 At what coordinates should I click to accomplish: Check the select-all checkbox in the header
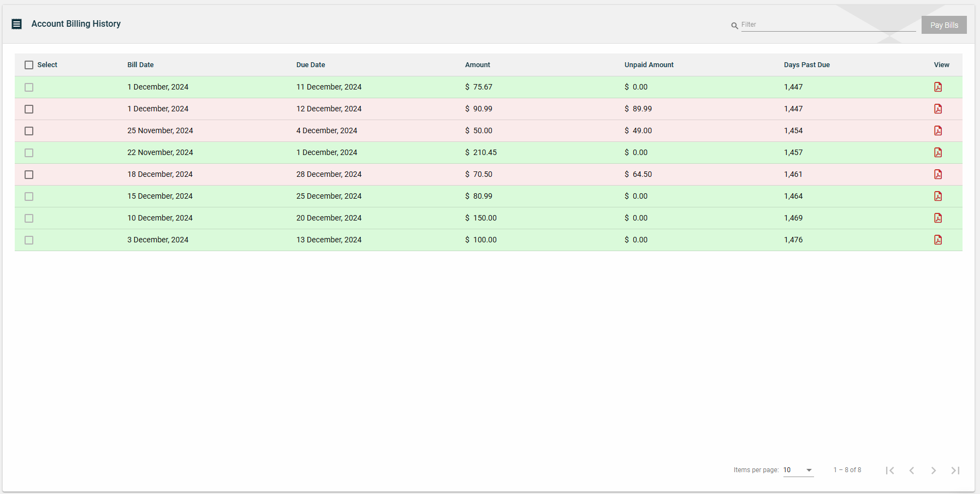[29, 65]
